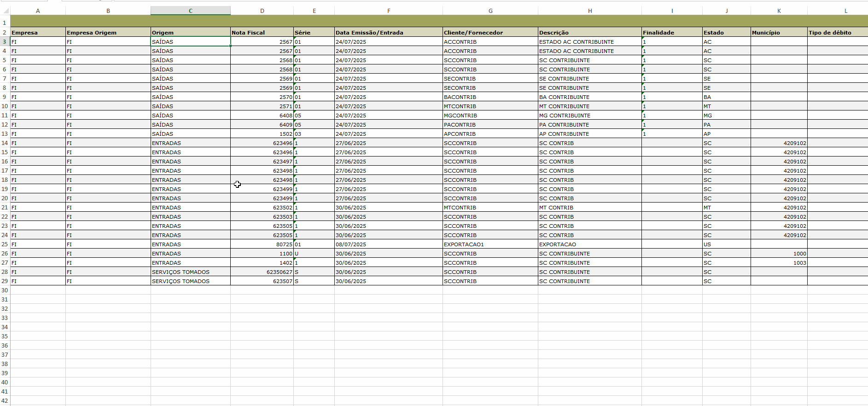Click the 08/07/2025 date cell

pos(389,244)
